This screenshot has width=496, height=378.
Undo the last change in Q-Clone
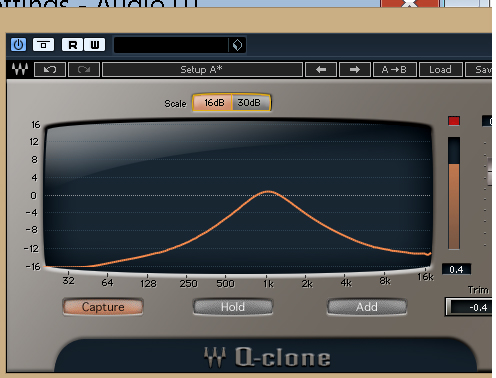[x=50, y=69]
